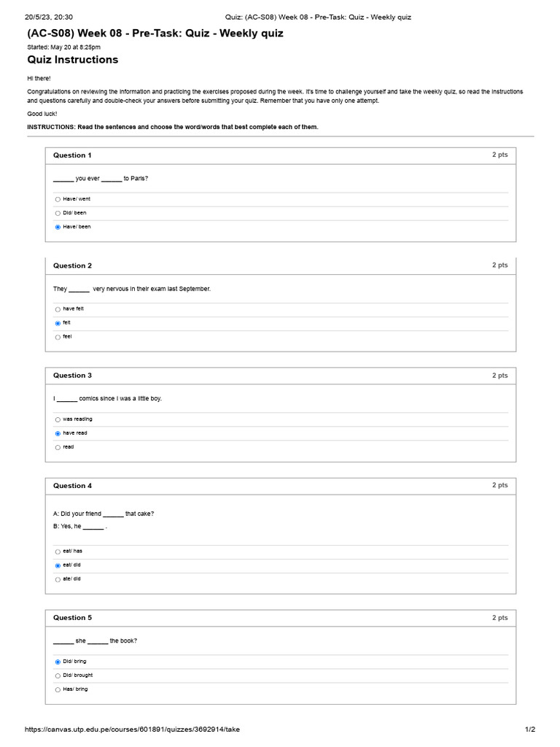Pick the "have felt" answer in Question 2
This screenshot has height=747, width=560.
(58, 309)
